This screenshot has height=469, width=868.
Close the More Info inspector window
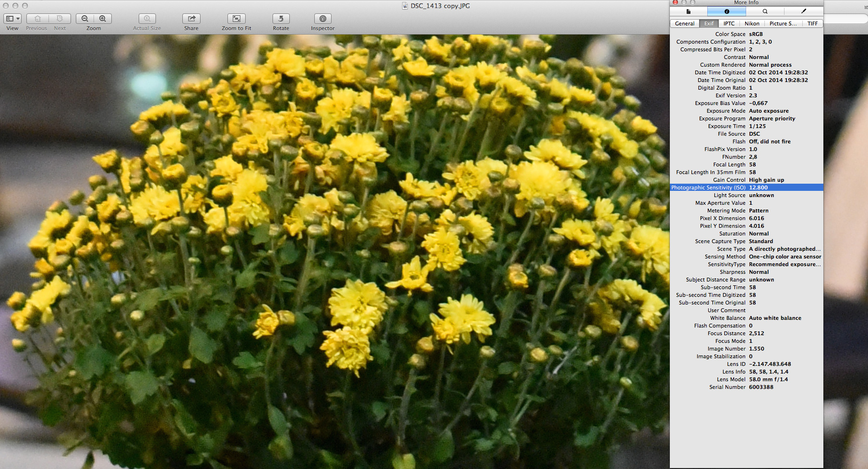675,2
